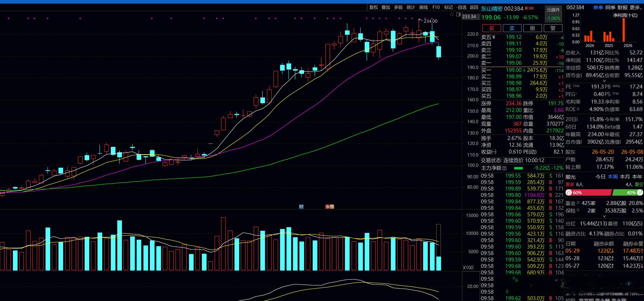Image resolution: width=644 pixels, height=301 pixels.
Task: Click the 买五 price 198.96
Action: [x=514, y=96]
